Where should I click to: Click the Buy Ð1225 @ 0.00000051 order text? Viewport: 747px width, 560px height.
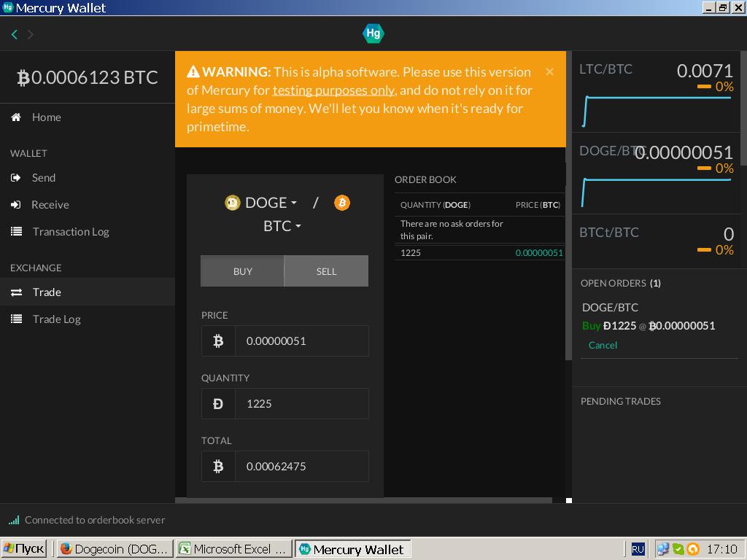click(649, 326)
